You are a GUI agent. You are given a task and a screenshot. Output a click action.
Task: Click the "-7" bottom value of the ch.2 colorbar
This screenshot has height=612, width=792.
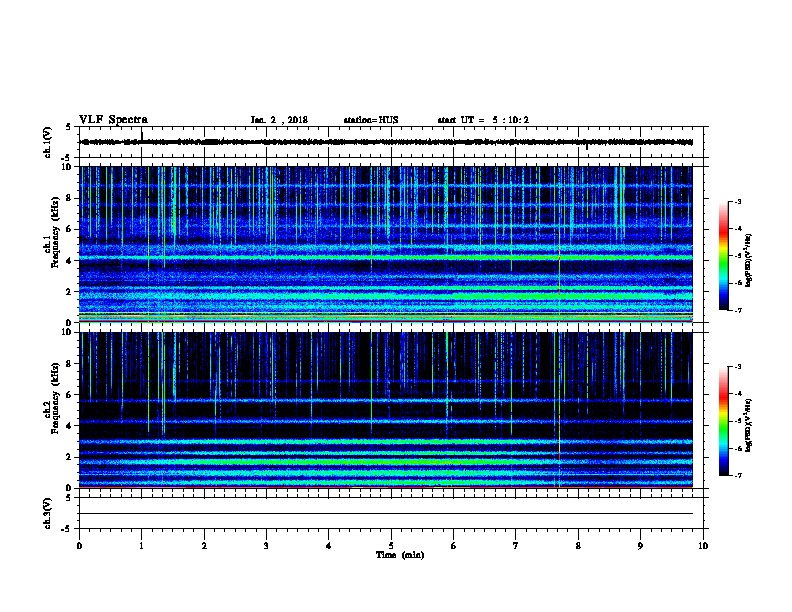click(738, 476)
